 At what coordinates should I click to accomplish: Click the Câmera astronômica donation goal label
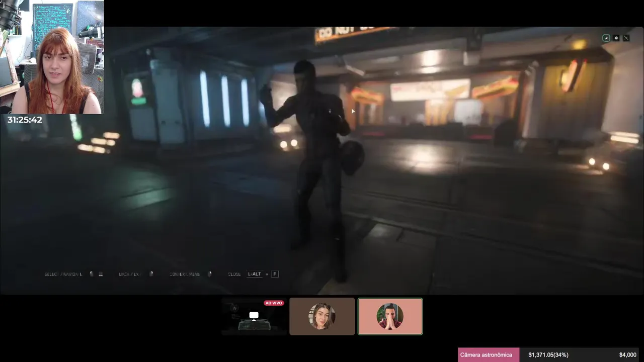click(x=486, y=354)
